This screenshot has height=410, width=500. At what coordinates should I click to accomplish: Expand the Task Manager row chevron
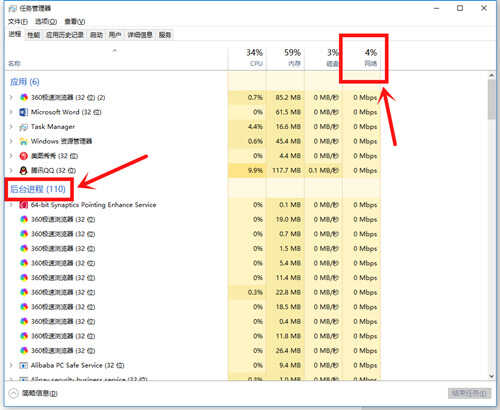pos(11,127)
